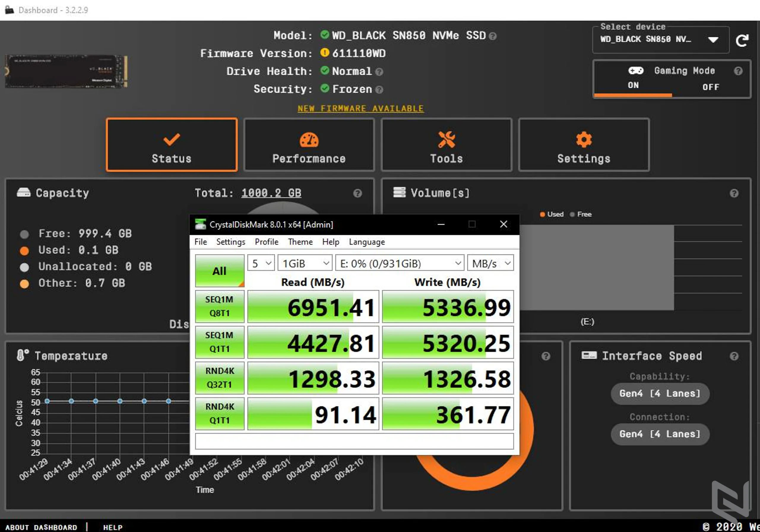Click the CrystalDiskMark title bar icon
Screen dimensions: 760x532
click(x=200, y=224)
